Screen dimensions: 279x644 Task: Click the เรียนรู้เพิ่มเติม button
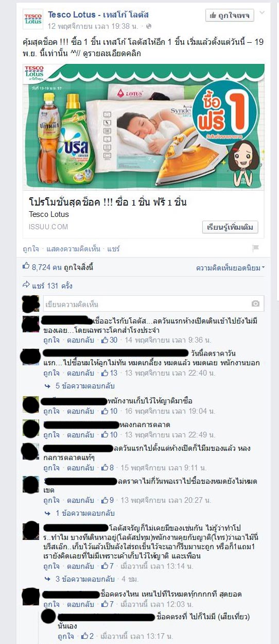[230, 227]
